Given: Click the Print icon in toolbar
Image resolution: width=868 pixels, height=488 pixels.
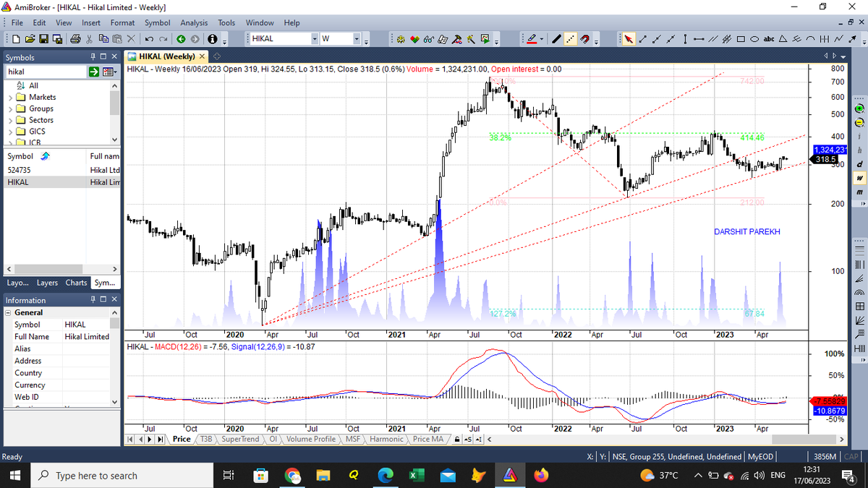Looking at the screenshot, I should pos(75,39).
